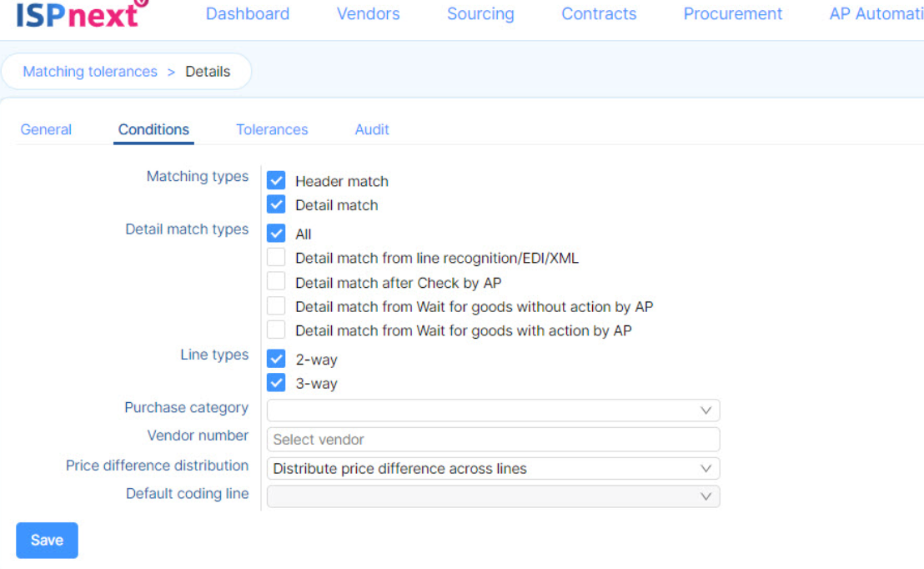Viewport: 924px width, 569px height.
Task: Uncheck the Detail match checkbox
Action: 276,204
